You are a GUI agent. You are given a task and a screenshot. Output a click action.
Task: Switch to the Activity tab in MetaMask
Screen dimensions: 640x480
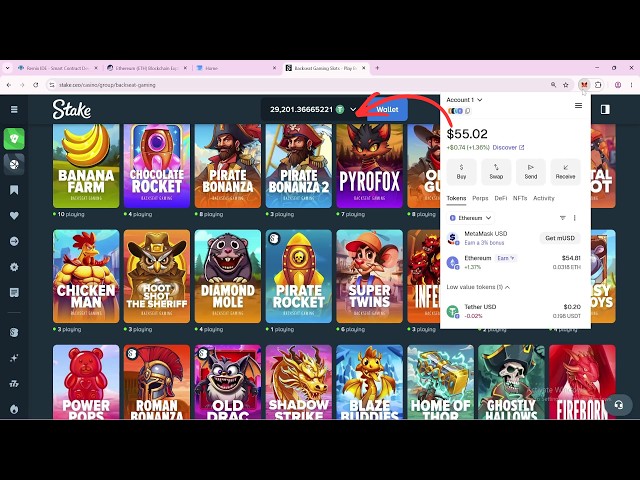tap(544, 198)
